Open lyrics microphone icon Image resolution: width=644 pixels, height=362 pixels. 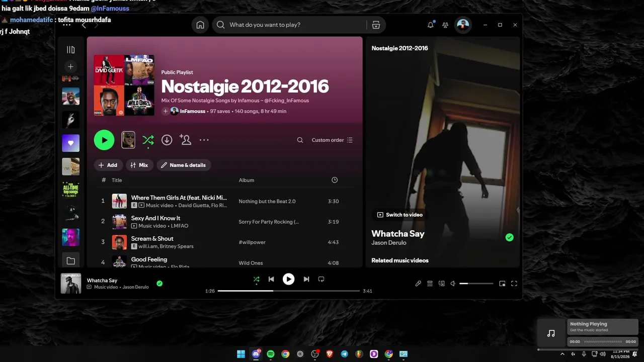(418, 284)
